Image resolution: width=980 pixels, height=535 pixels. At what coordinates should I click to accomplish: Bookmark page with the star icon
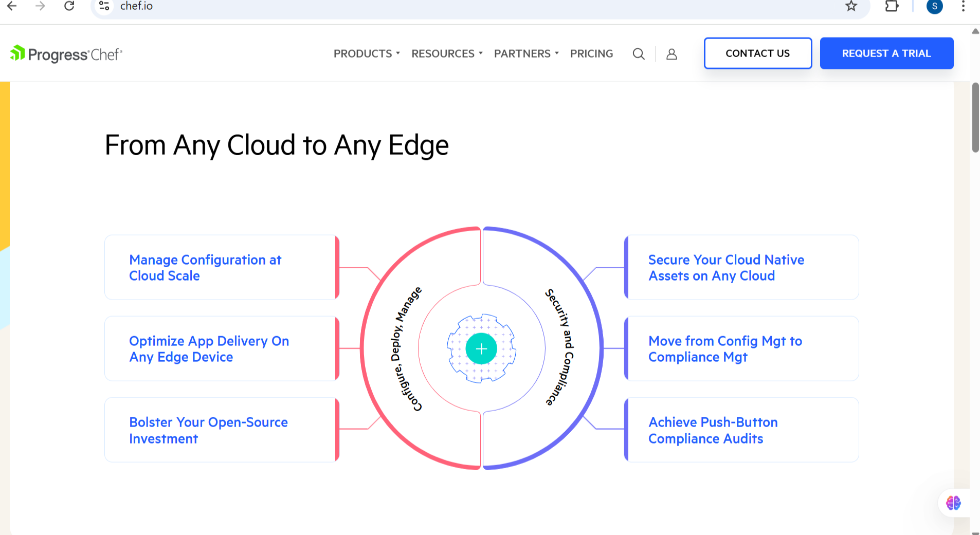[x=851, y=6]
